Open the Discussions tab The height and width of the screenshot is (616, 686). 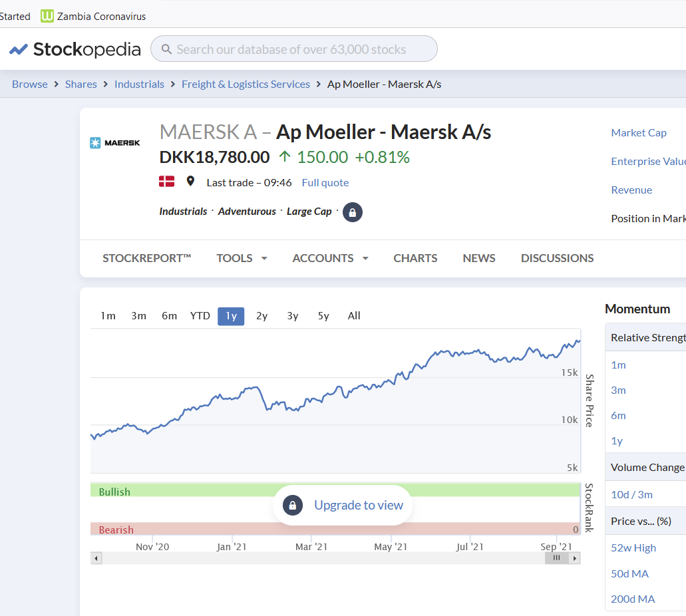(x=557, y=258)
